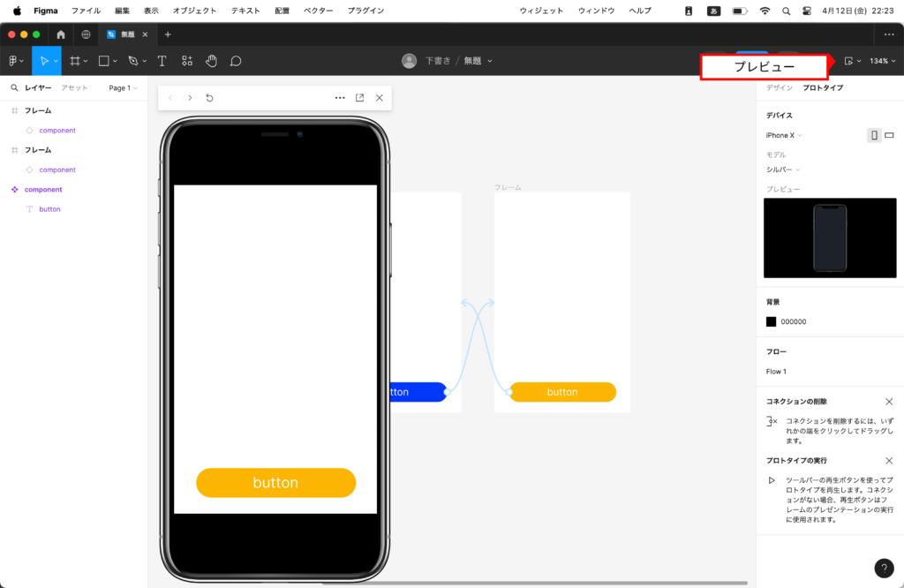Switch to the デザイン tab
The width and height of the screenshot is (904, 588).
(x=779, y=88)
